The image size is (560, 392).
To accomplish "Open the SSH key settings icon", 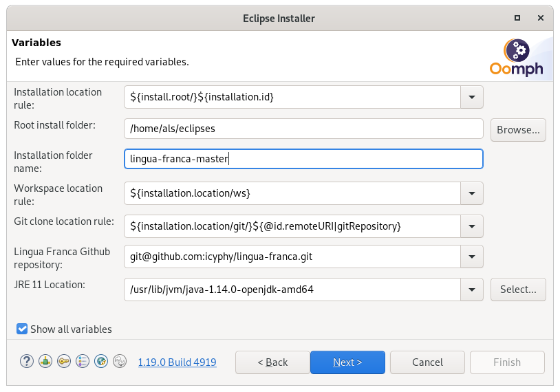I will (x=64, y=362).
